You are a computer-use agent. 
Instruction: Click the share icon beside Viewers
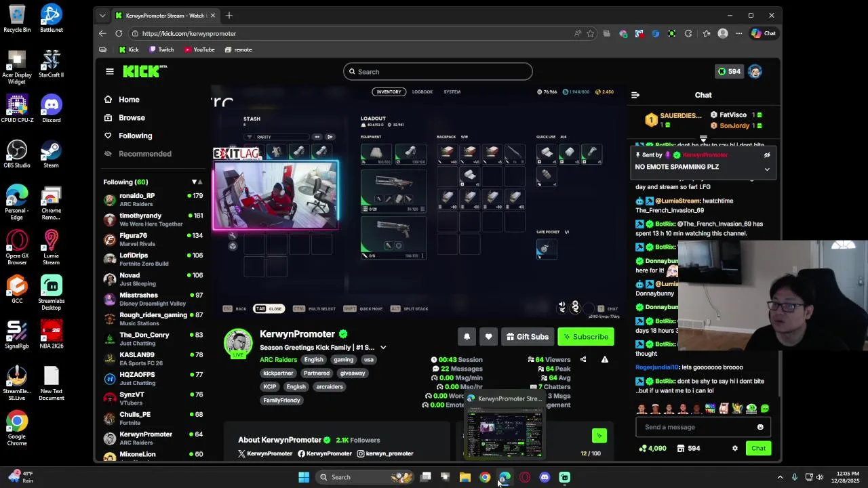(583, 359)
